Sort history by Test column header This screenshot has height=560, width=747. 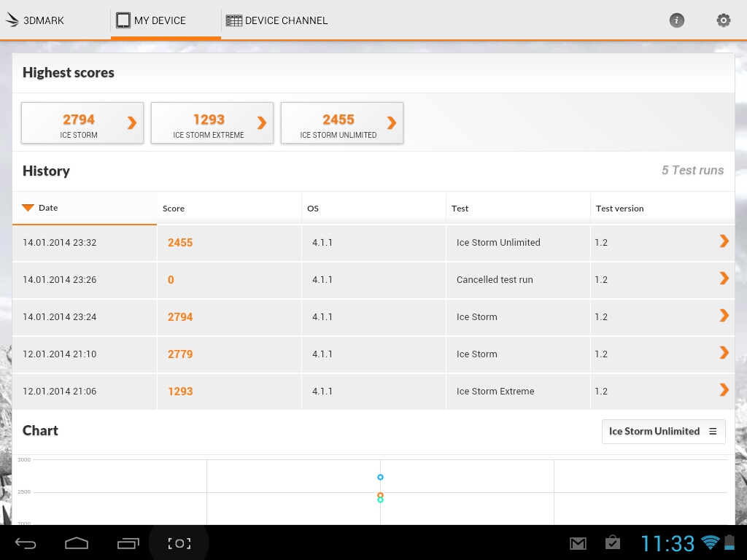click(519, 208)
